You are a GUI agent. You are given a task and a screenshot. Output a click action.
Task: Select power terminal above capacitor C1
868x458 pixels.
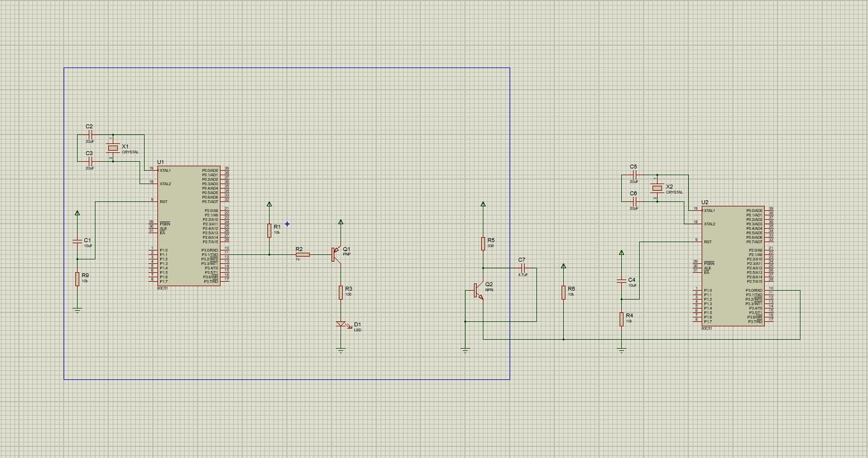click(77, 213)
